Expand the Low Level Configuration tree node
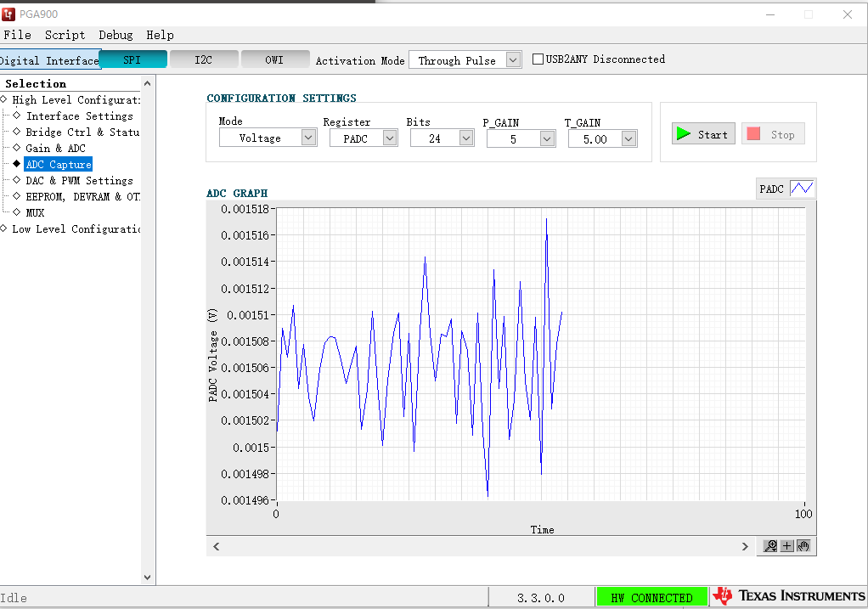Screen dimensions: 868x609 coord(4,228)
